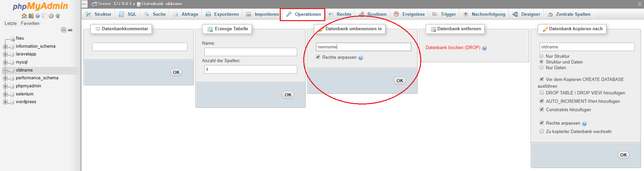Click the link-with-main-panel chain icon
This screenshot has width=644, height=171.
click(x=70, y=30)
